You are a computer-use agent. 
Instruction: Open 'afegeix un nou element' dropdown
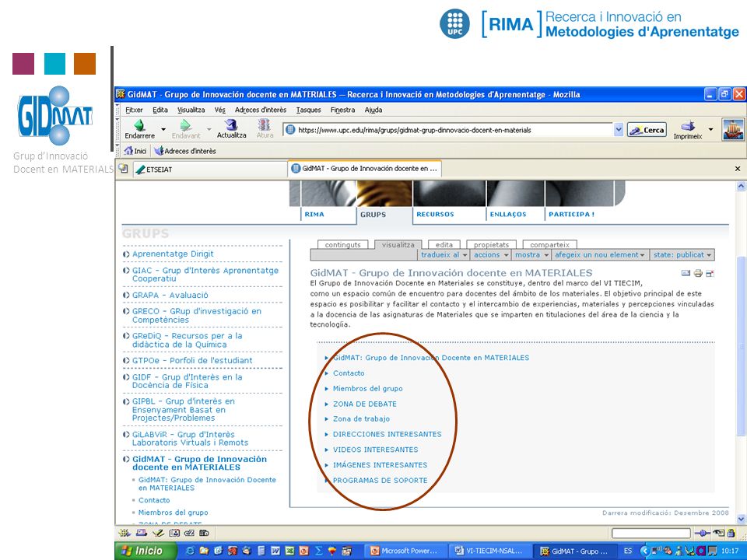pos(599,255)
